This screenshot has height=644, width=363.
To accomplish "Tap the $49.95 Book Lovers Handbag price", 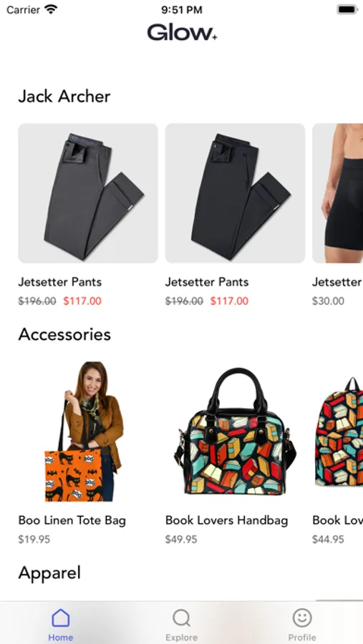I will pyautogui.click(x=181, y=540).
